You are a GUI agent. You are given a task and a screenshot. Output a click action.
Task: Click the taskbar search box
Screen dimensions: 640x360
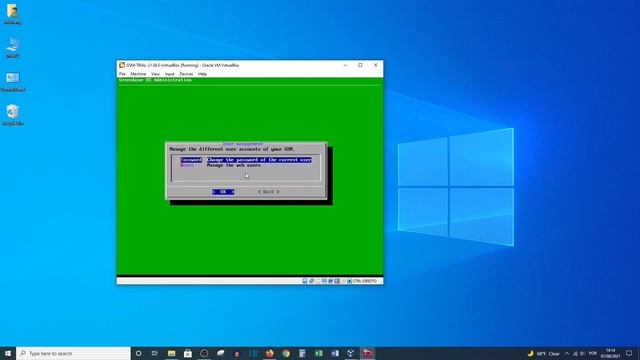[x=73, y=353]
